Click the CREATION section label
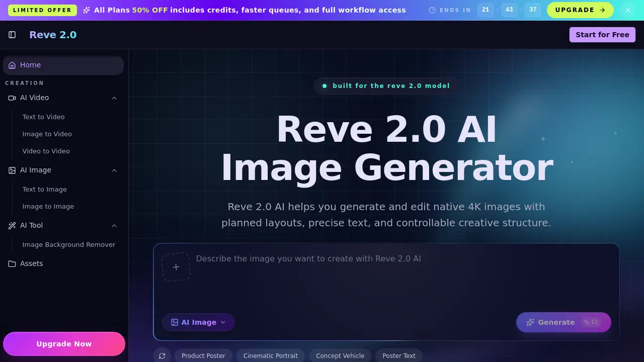 click(x=25, y=83)
